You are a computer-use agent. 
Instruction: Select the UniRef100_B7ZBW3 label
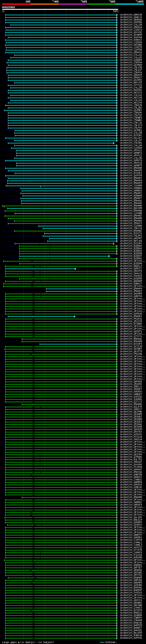[131, 324]
